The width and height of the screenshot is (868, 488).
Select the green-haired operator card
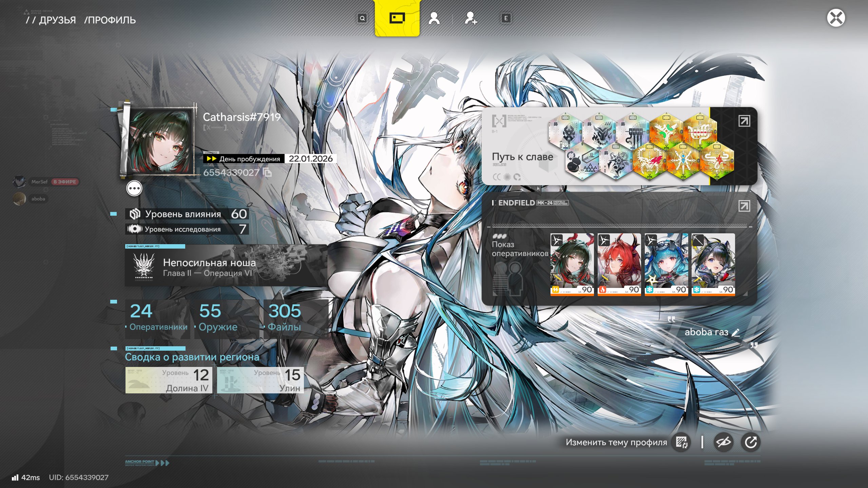coord(572,264)
